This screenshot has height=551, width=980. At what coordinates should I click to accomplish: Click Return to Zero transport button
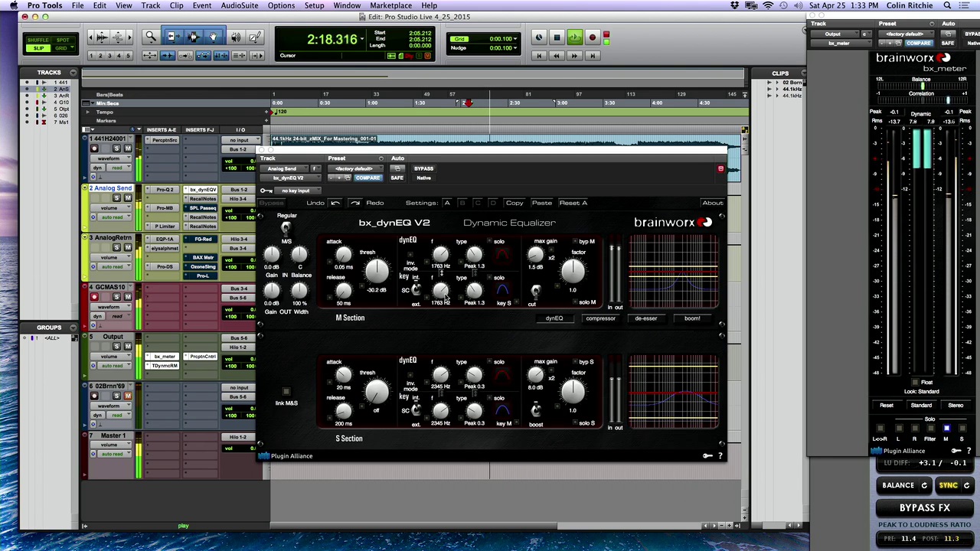tap(539, 55)
